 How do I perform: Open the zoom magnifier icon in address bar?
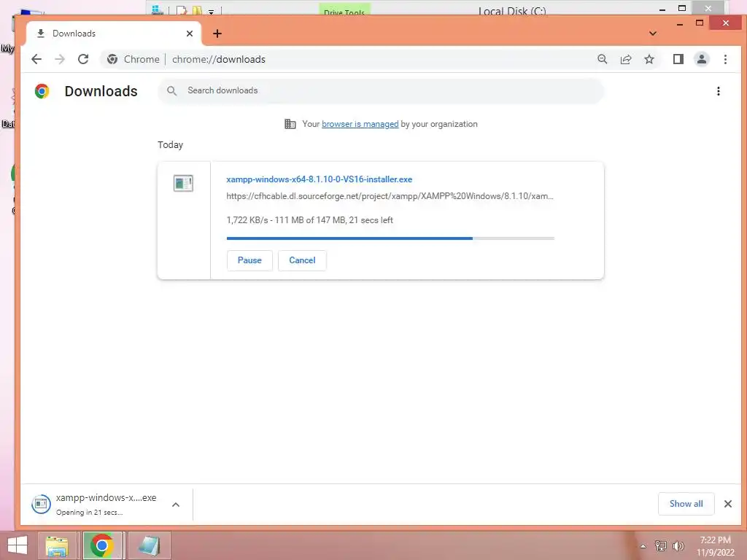[x=602, y=59]
